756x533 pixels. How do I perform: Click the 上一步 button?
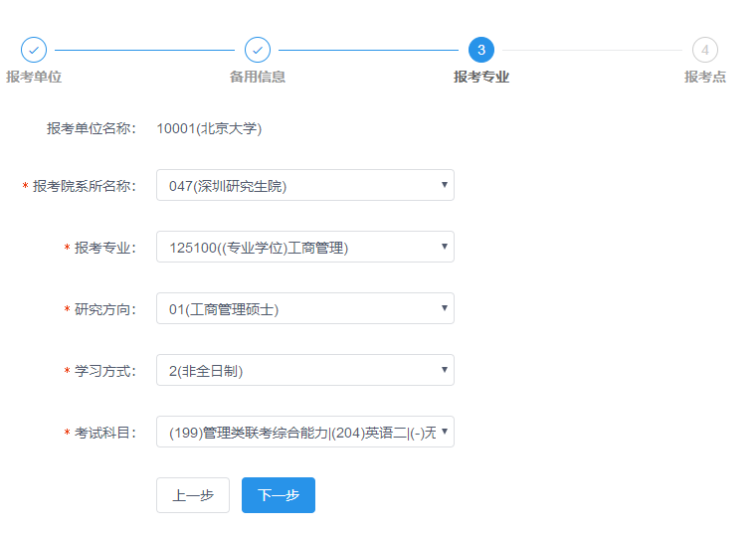point(193,495)
